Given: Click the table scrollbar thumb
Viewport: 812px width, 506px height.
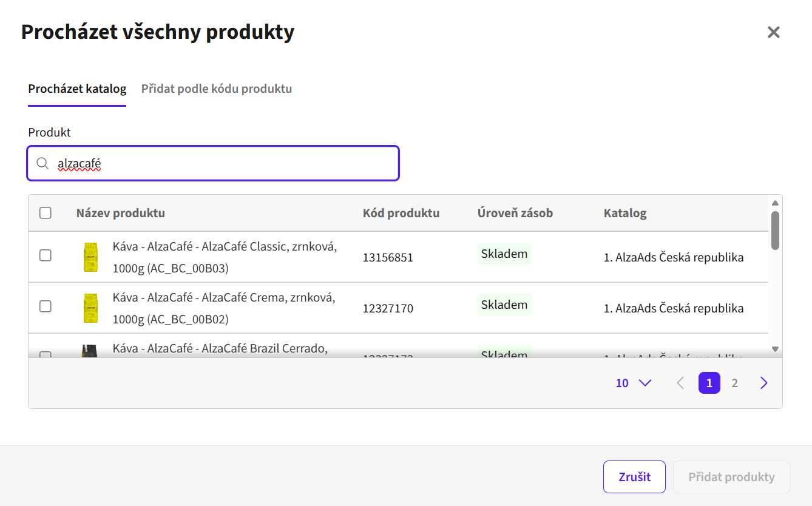Looking at the screenshot, I should point(775,230).
